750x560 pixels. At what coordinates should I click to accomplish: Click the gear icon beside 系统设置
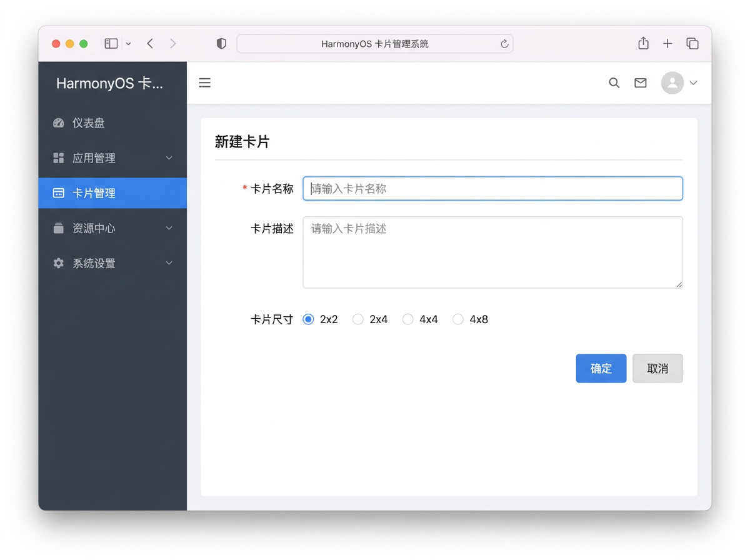59,263
